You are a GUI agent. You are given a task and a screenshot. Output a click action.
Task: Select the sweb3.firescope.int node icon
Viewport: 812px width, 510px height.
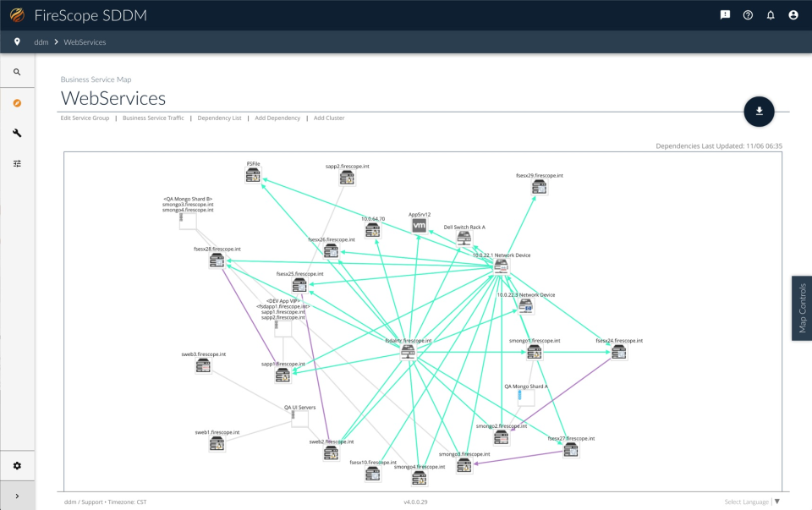pos(204,366)
